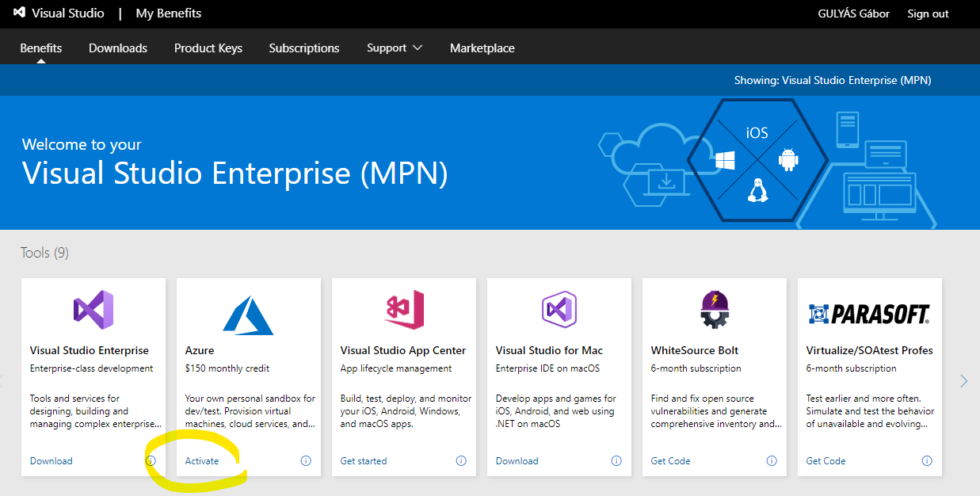Screen dimensions: 980x496
Task: Open info icon on WhiteSource Bolt card
Action: pyautogui.click(x=772, y=460)
